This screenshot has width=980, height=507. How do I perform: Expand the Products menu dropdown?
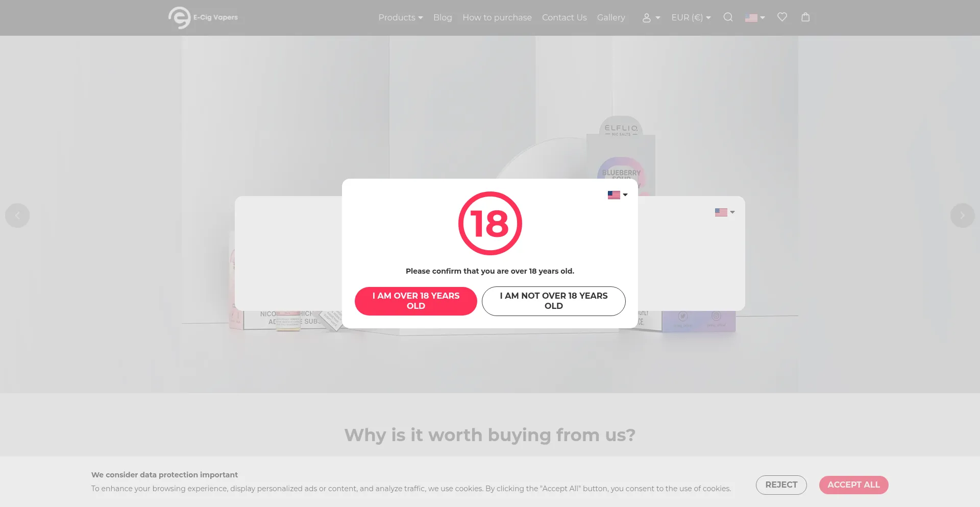401,17
